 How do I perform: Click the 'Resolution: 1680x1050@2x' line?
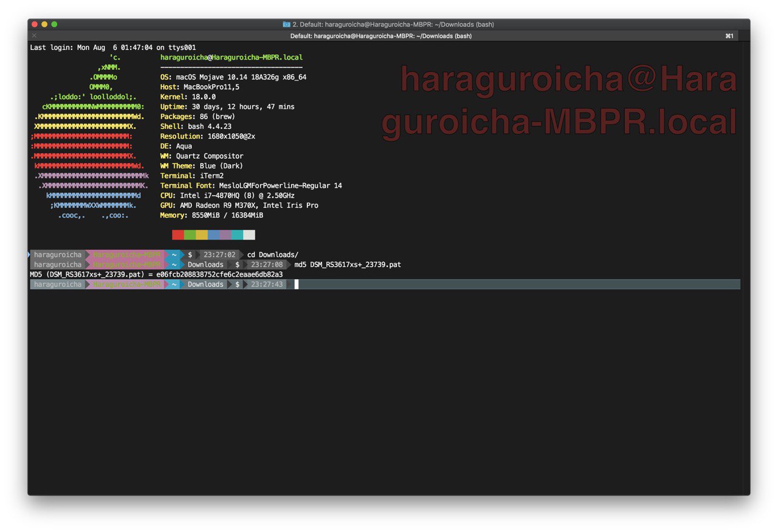[x=208, y=136]
